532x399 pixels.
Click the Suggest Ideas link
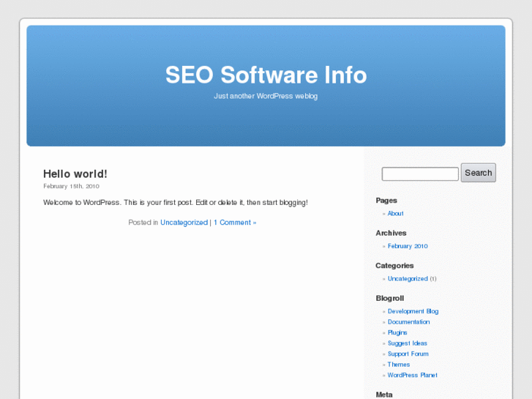407,343
